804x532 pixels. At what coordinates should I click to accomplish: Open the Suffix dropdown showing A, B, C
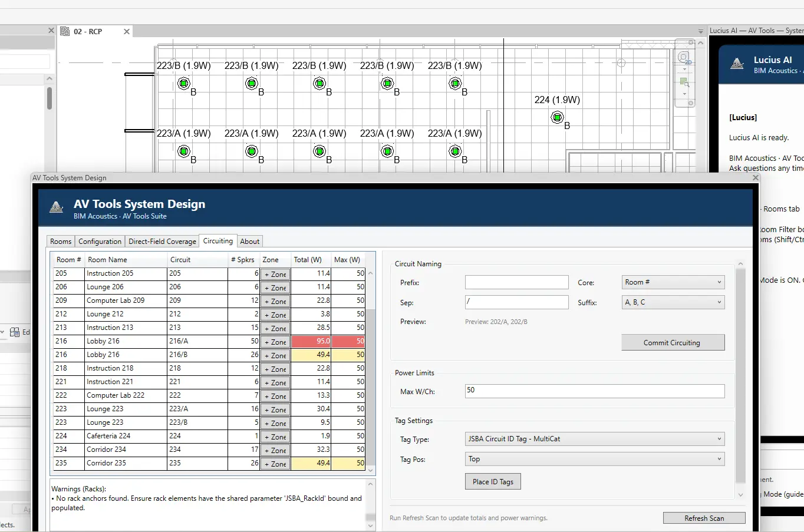click(673, 302)
